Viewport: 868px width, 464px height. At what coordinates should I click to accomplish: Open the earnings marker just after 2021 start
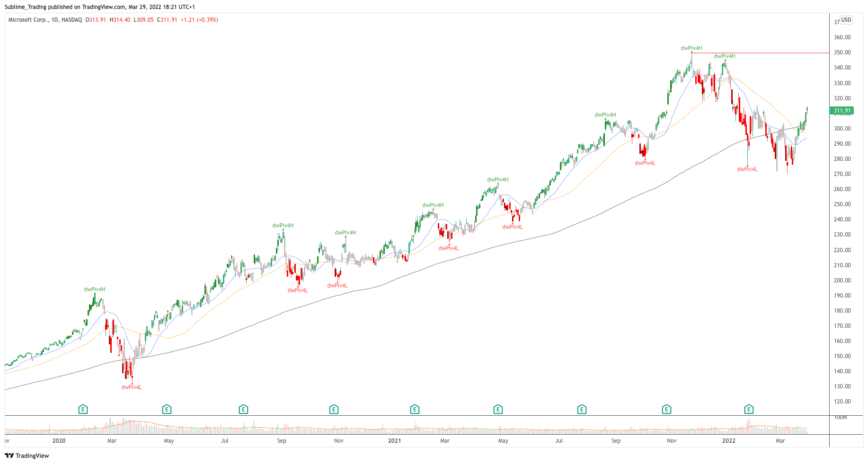(x=415, y=409)
